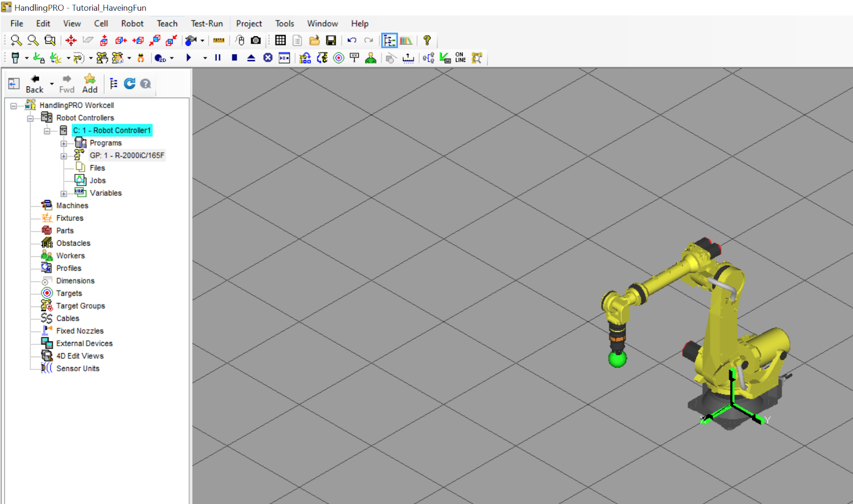Save the cell with floppy disk icon
The image size is (853, 504).
(x=331, y=40)
